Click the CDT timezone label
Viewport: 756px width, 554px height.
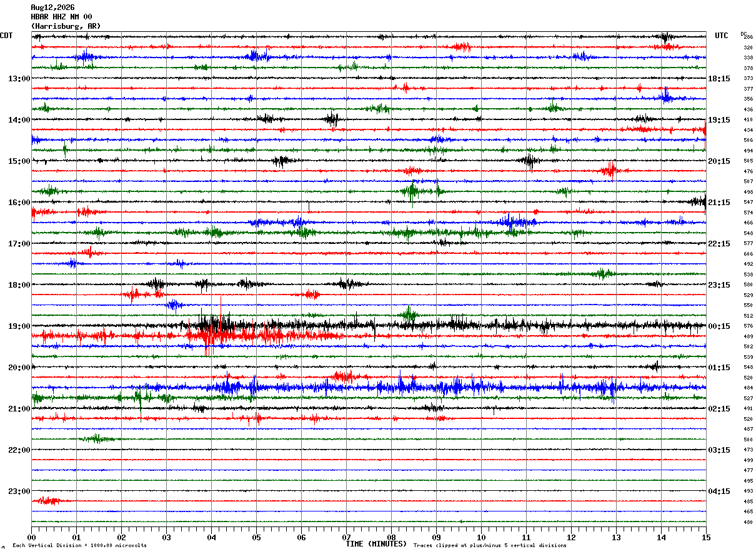click(6, 36)
